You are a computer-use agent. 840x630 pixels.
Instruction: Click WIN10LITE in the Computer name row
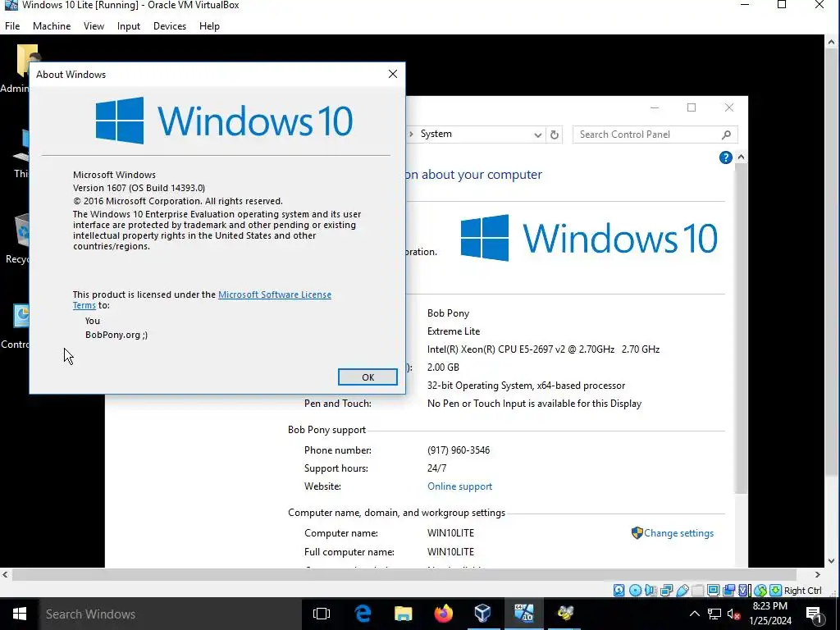pos(450,533)
